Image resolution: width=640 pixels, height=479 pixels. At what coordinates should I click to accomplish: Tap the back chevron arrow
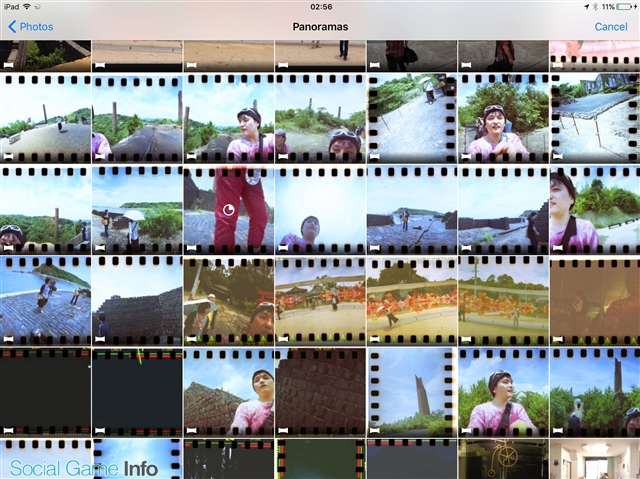click(12, 27)
